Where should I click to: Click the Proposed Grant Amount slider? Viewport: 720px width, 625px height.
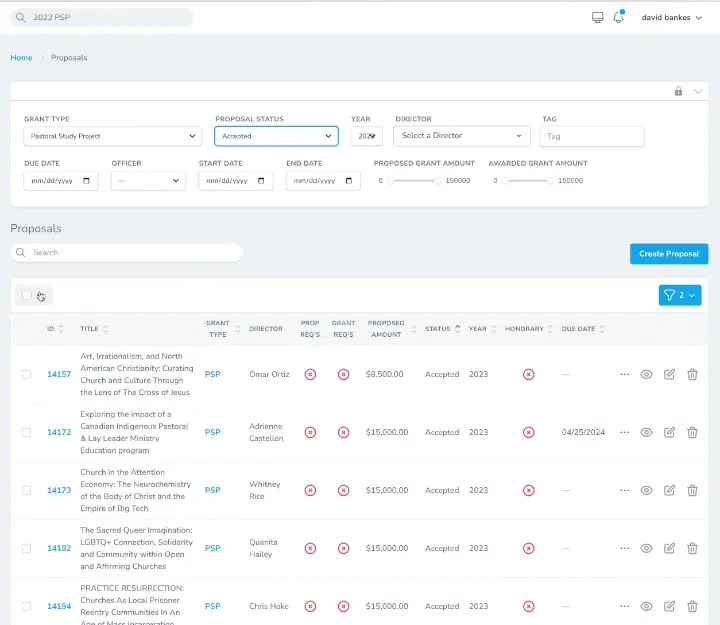click(413, 180)
